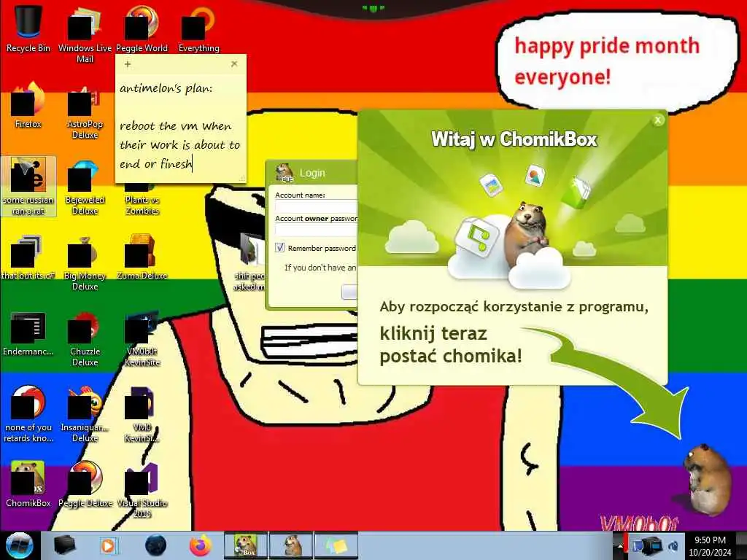The height and width of the screenshot is (560, 747).
Task: Select the 'some russian ran a rat' icon
Action: tap(28, 186)
